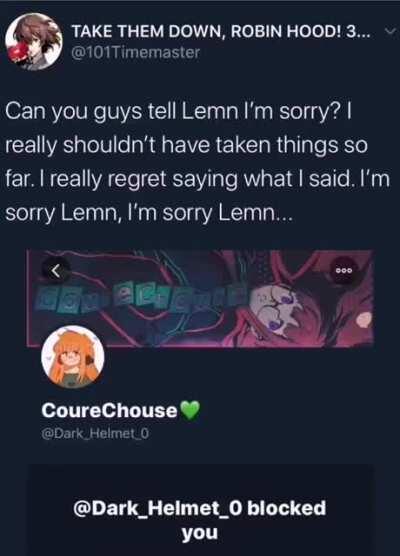Image resolution: width=400 pixels, height=556 pixels.
Task: Open CoureChouse's orange-haired profile picture
Action: [x=73, y=357]
